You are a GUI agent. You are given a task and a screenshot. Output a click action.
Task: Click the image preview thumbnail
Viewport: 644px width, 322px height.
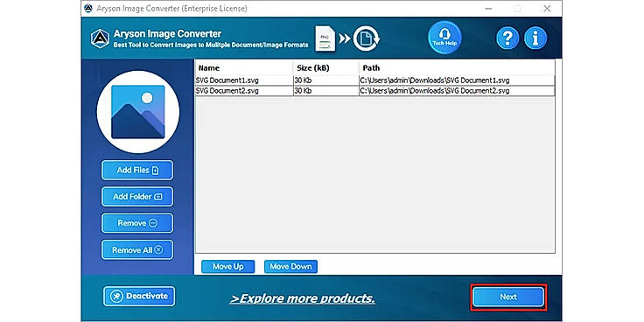pyautogui.click(x=138, y=112)
